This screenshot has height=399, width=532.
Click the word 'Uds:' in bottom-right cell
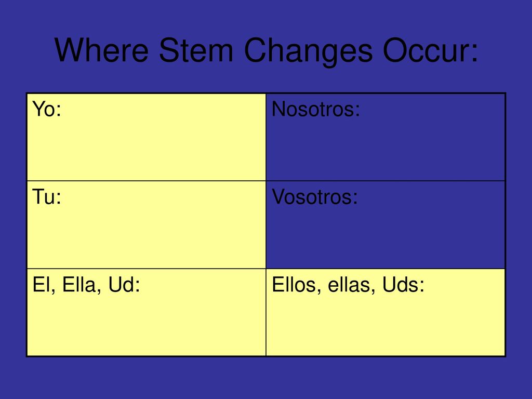(403, 285)
